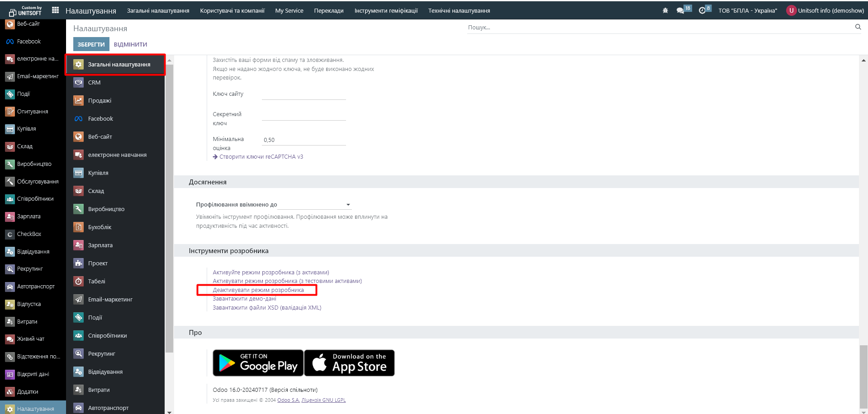868x414 pixels.
Task: Open Facebook app in left app menu
Action: coord(28,42)
